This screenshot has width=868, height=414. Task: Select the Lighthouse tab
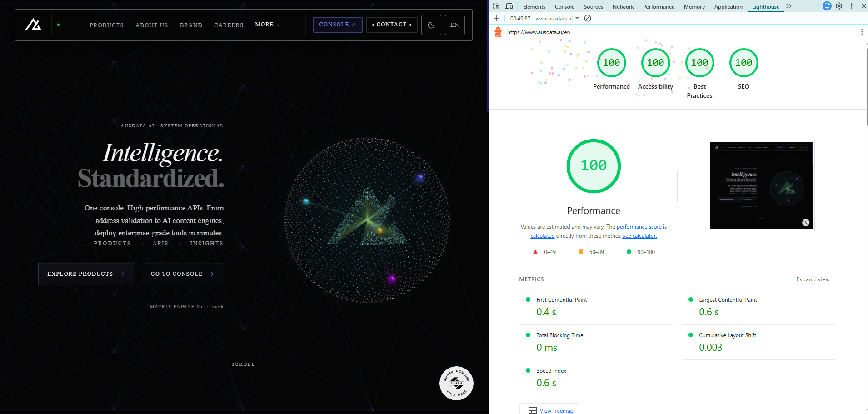click(x=766, y=7)
